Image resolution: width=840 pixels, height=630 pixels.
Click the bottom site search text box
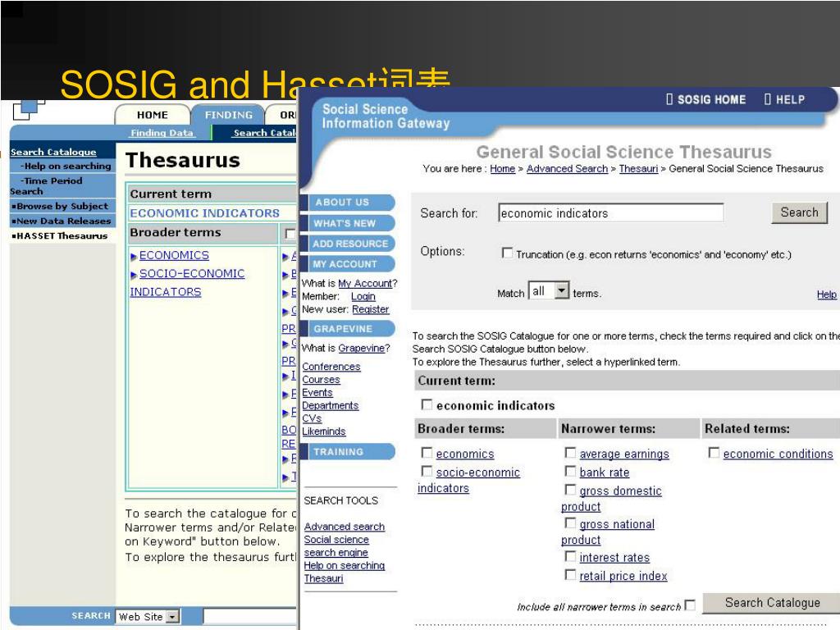[249, 617]
